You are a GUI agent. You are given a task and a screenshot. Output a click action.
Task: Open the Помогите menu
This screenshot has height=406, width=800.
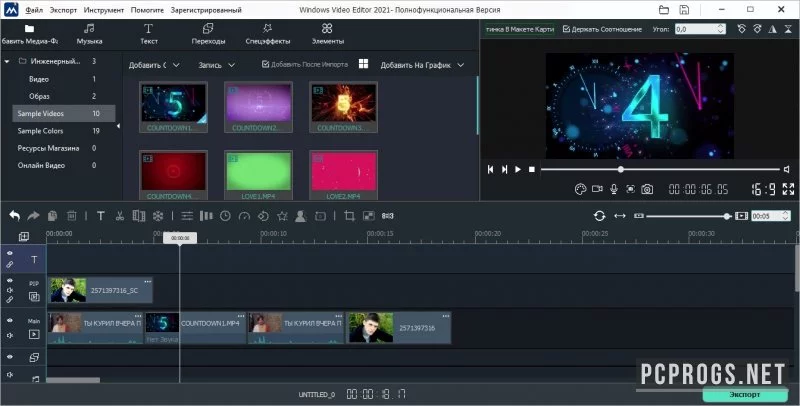[x=147, y=10]
